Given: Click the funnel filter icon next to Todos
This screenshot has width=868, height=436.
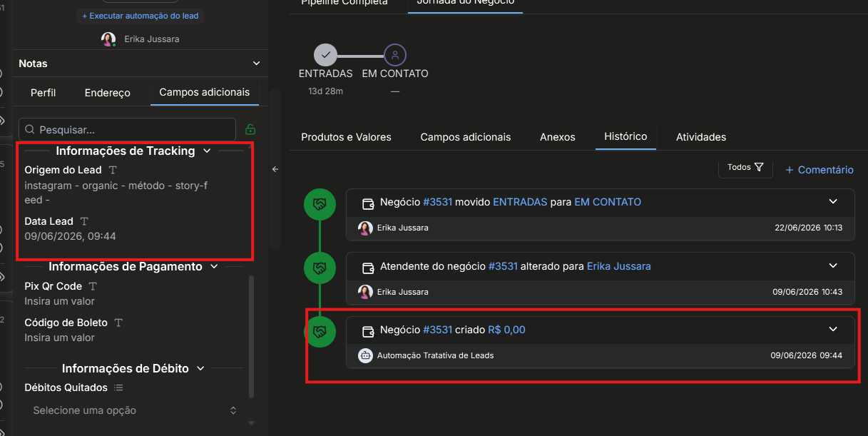Looking at the screenshot, I should pos(759,167).
